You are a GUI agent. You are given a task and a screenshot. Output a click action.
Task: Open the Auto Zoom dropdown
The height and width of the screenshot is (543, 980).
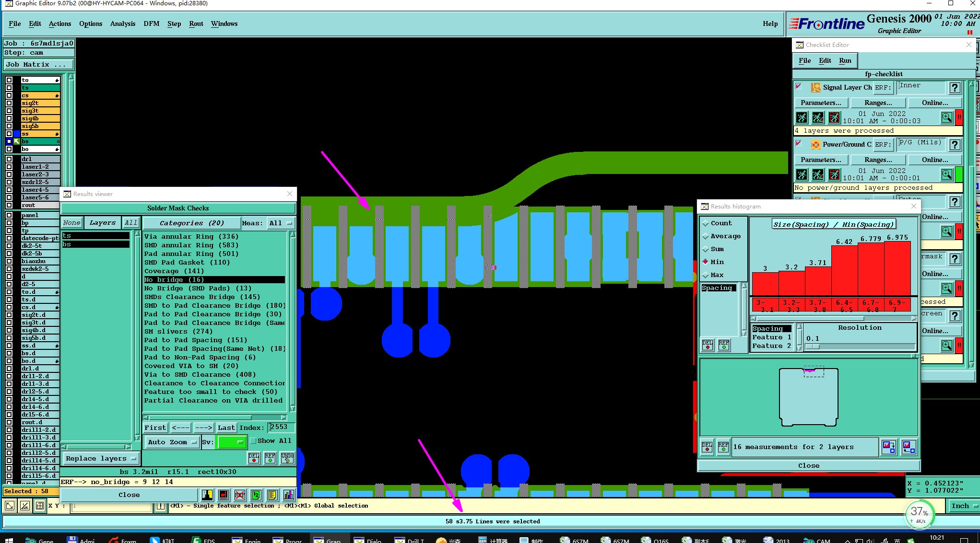(172, 442)
